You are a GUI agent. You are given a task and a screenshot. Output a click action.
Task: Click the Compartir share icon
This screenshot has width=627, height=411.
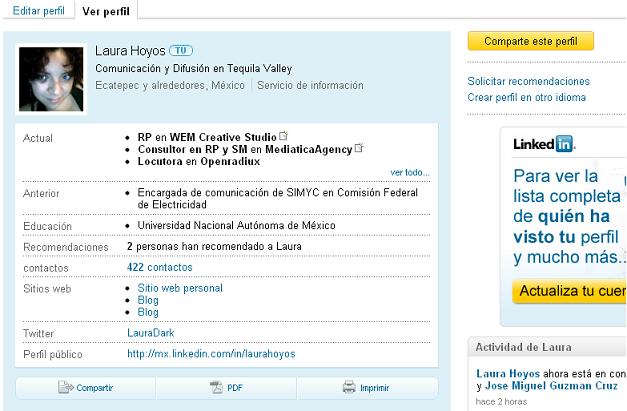click(x=66, y=387)
